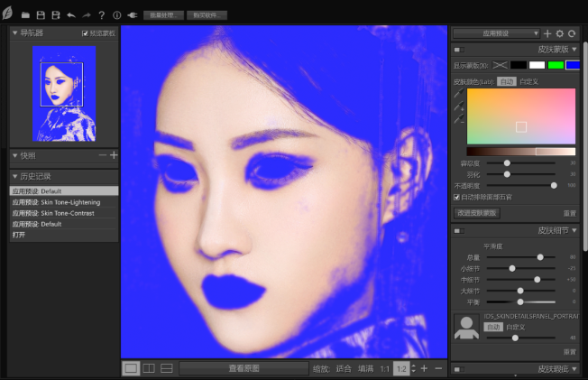The image size is (588, 380).
Task: Open the 应用预设 dropdown
Action: tap(496, 33)
